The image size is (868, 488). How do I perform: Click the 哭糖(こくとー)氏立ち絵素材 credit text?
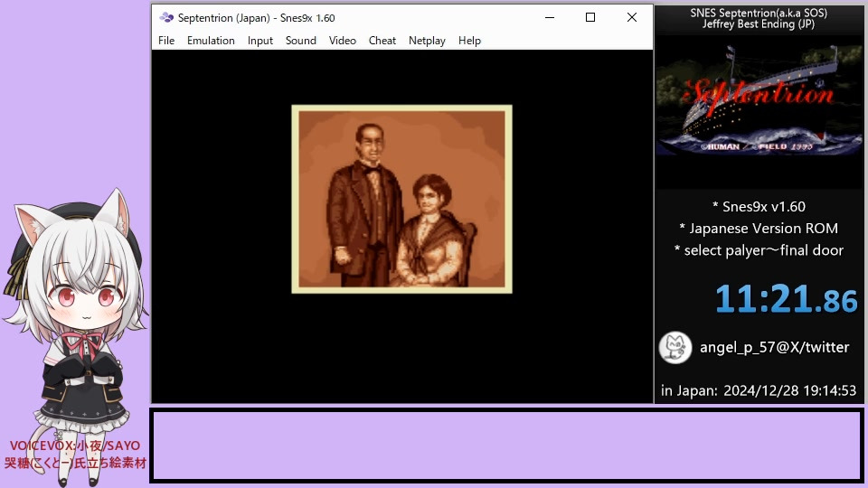75,463
